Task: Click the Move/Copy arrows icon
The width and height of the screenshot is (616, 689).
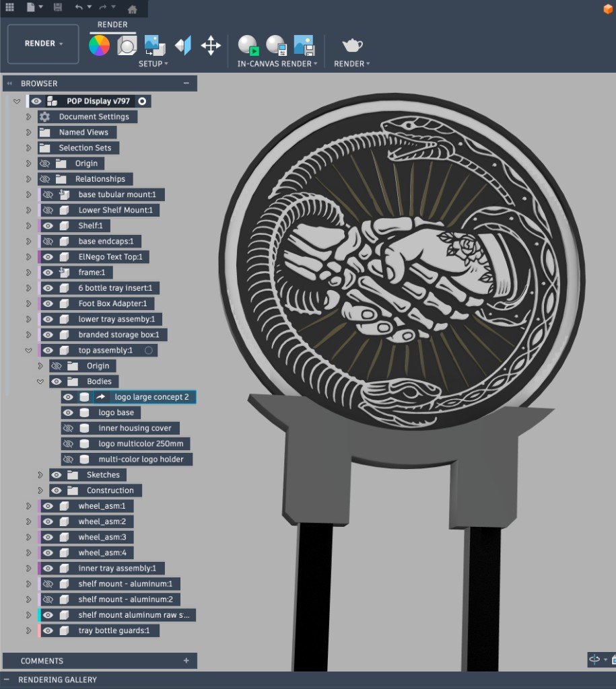Action: pos(211,46)
